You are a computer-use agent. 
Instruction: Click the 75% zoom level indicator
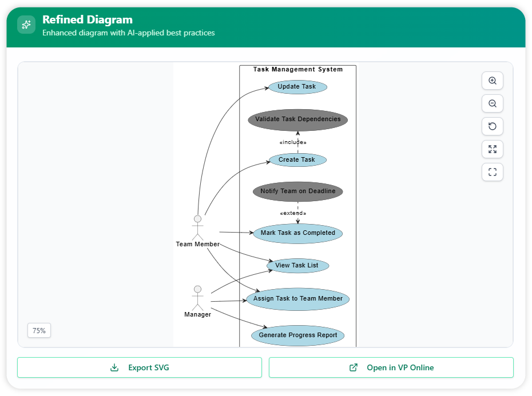click(39, 330)
